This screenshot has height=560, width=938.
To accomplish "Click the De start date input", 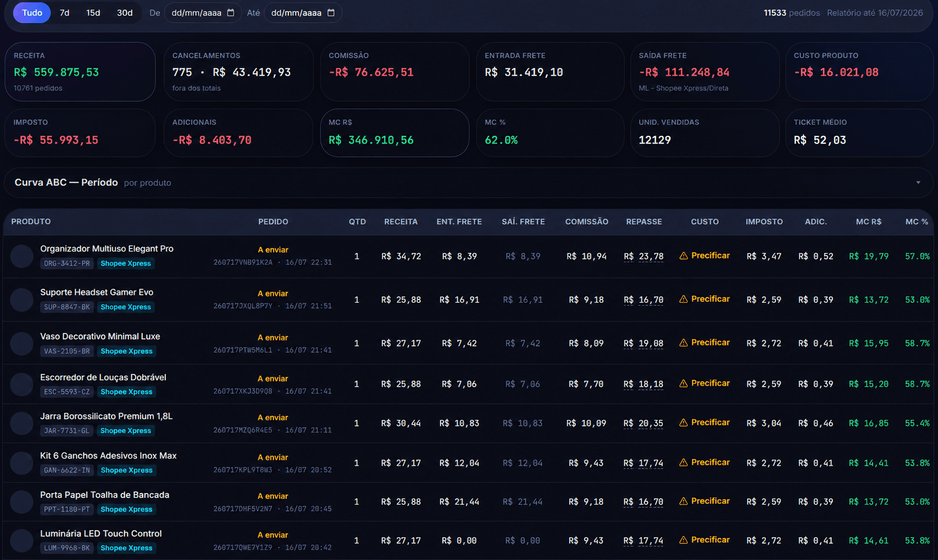I will [202, 13].
